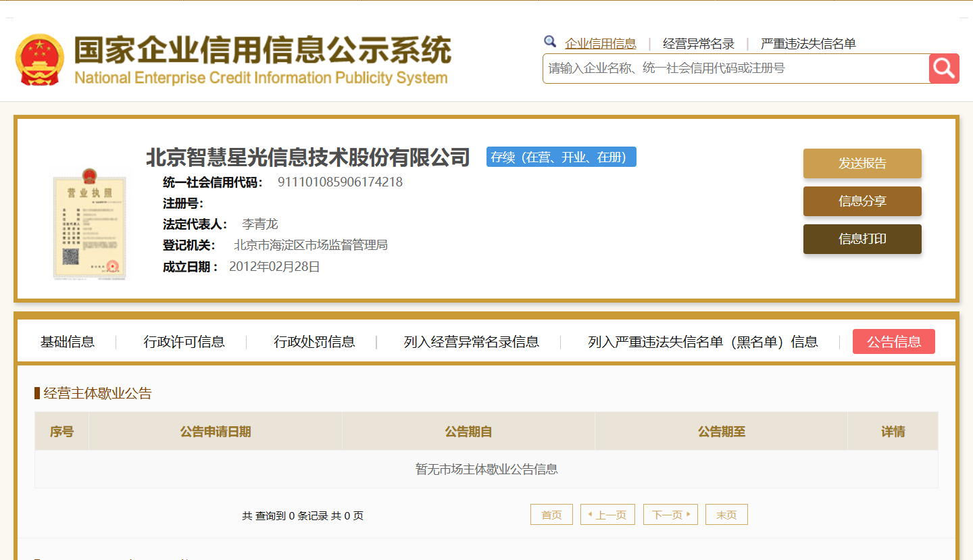Focus the enterprise name search input field
This screenshot has width=973, height=560.
(x=735, y=68)
